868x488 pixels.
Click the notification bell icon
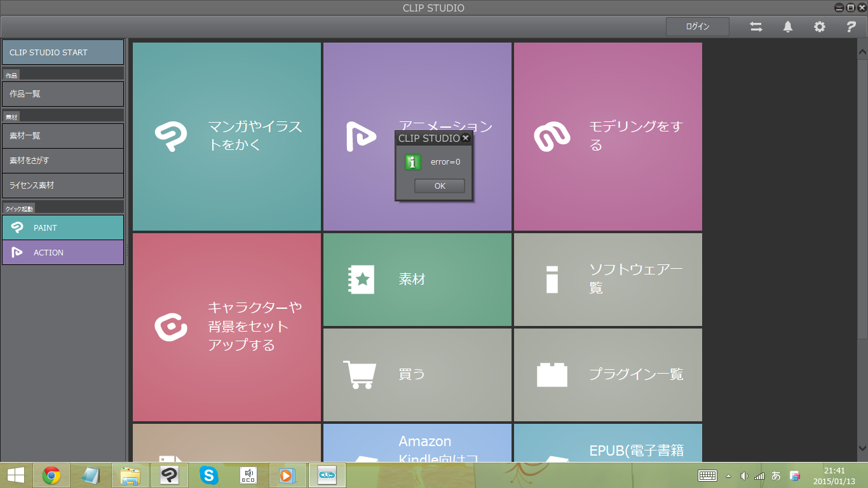[x=787, y=27]
